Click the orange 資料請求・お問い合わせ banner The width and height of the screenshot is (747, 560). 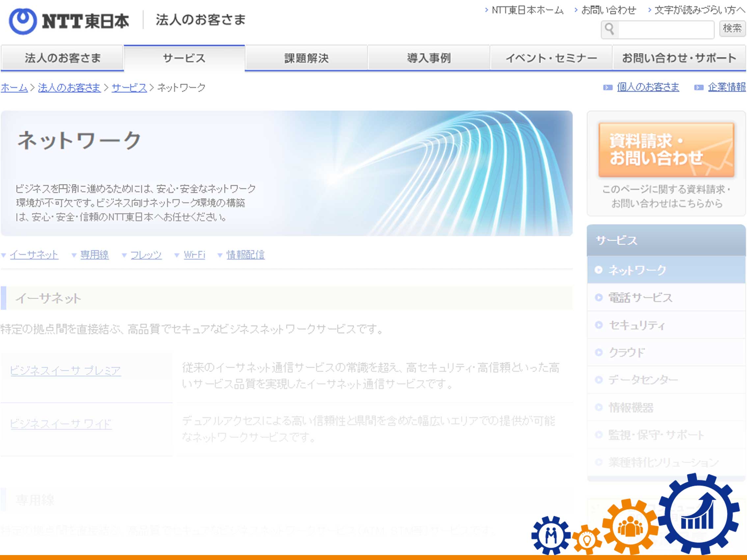[x=666, y=150]
